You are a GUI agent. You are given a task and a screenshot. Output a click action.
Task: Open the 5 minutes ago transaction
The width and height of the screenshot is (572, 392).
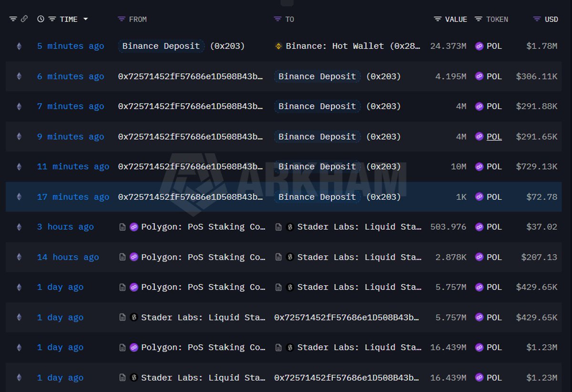pyautogui.click(x=71, y=46)
